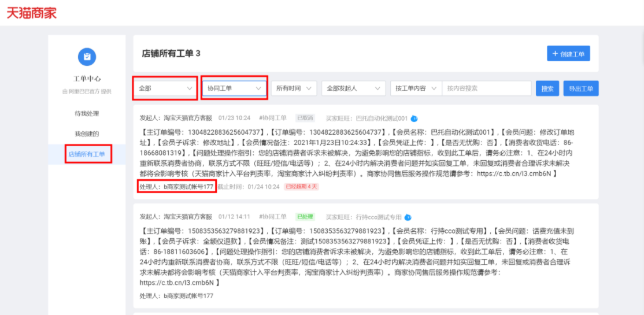
Task: Click the 导出工单 button
Action: [581, 88]
